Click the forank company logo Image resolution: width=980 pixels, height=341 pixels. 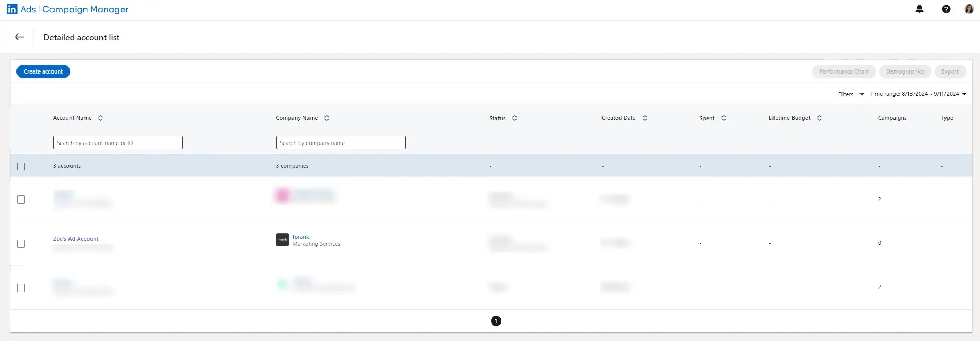click(282, 240)
